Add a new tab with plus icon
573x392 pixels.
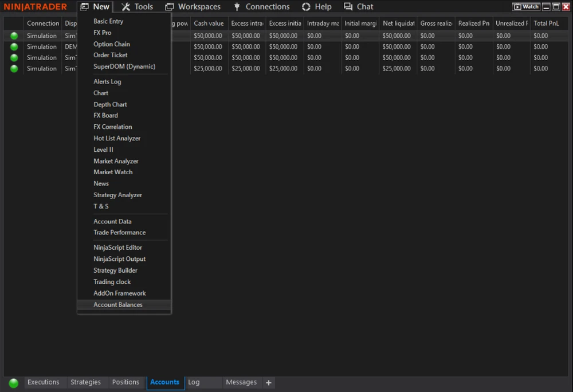coord(269,382)
